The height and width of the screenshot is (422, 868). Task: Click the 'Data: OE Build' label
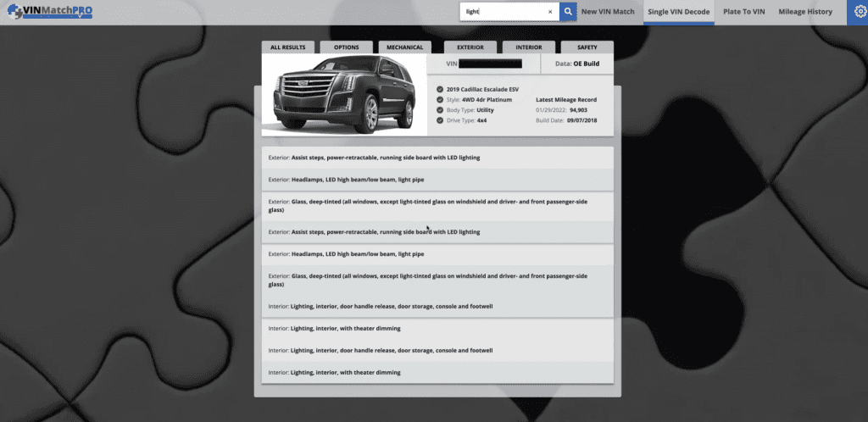pyautogui.click(x=576, y=64)
